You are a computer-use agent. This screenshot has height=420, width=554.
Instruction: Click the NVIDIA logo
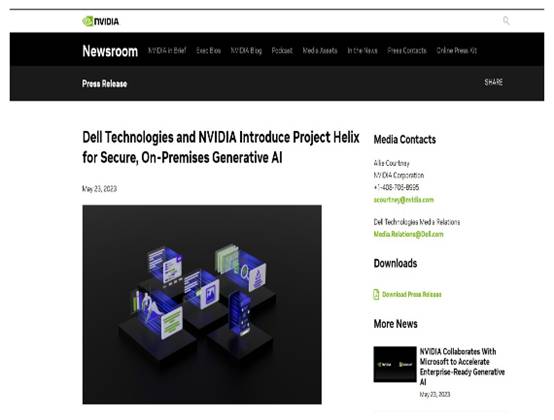[x=101, y=22]
